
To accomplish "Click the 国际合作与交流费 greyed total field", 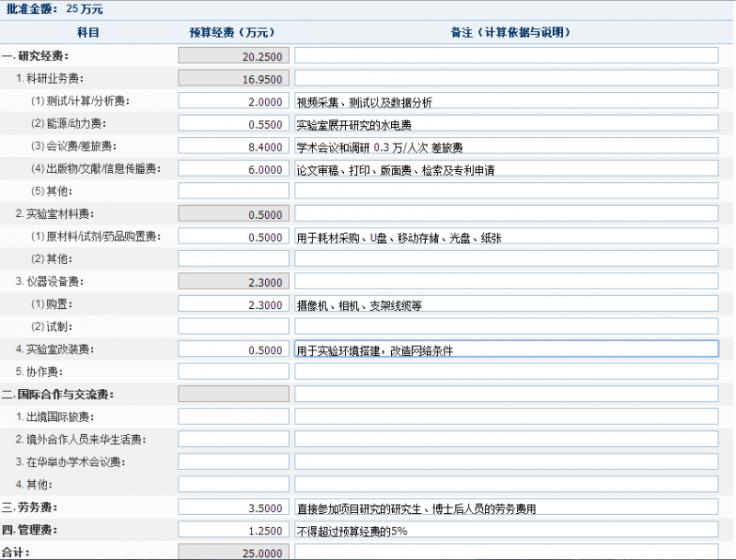I will tap(234, 394).
